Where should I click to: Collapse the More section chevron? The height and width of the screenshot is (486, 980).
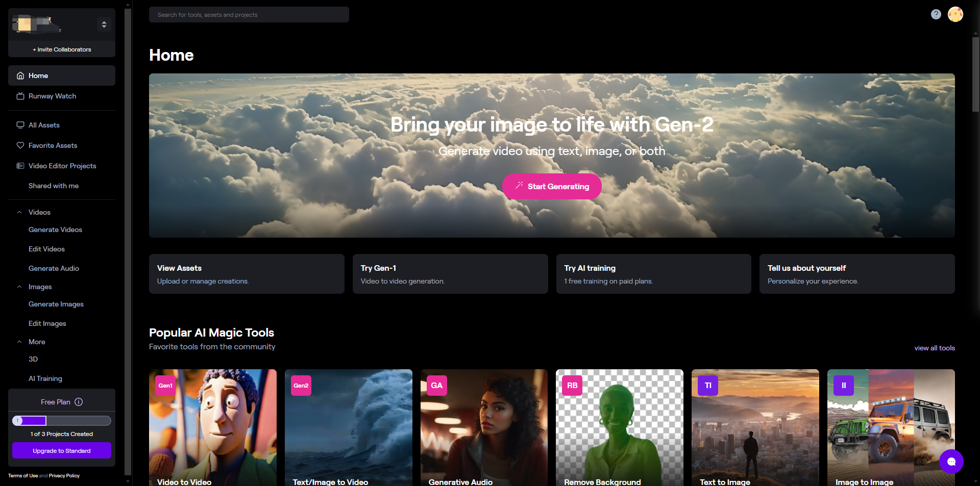tap(19, 342)
